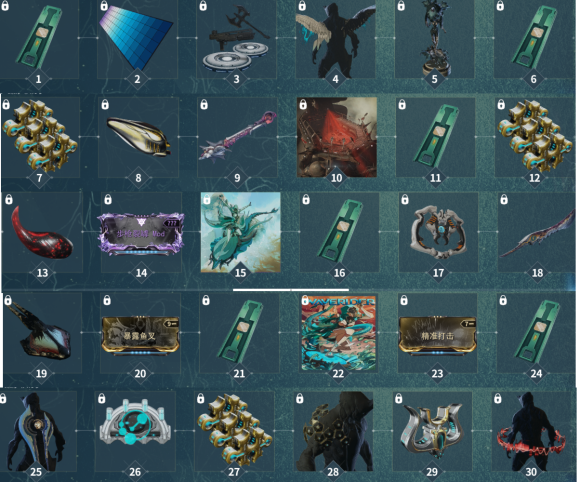This screenshot has width=580, height=482.
Task: Select the dark helmet reward in slot 19
Action: click(40, 331)
